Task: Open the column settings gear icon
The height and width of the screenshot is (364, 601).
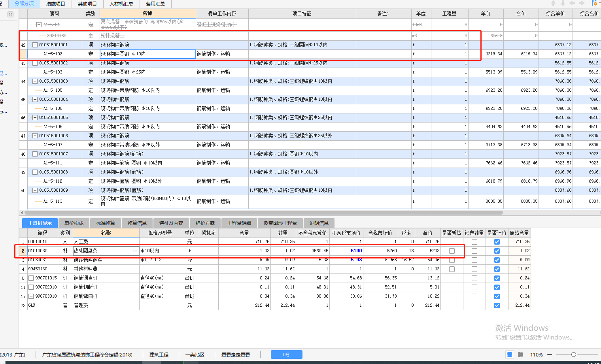Action: point(595,3)
